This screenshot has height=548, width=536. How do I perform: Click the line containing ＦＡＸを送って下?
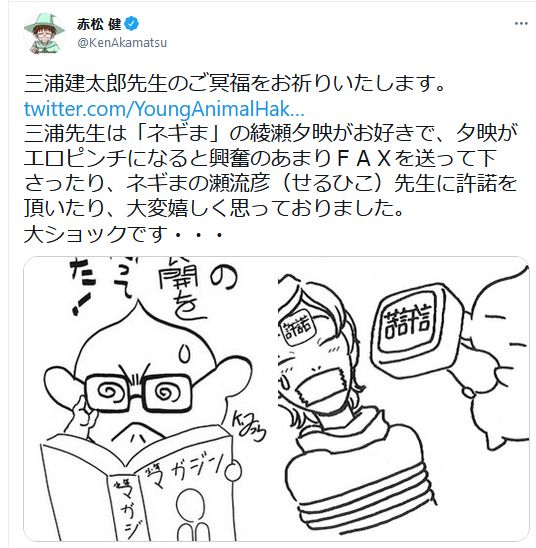coord(260,158)
